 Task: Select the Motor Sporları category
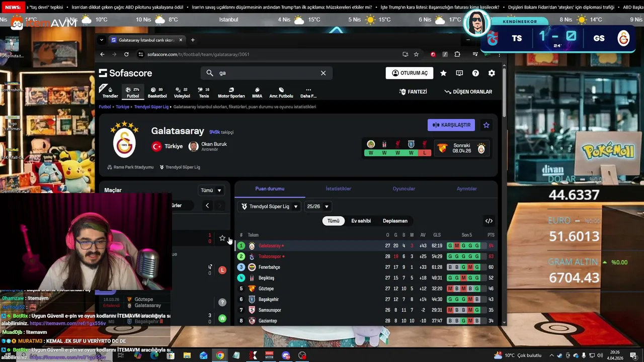point(231,93)
